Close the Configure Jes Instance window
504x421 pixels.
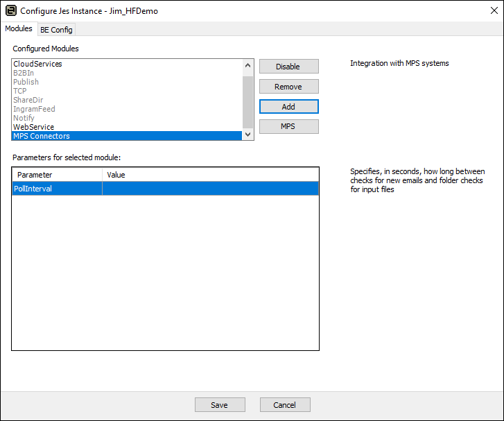(x=494, y=10)
